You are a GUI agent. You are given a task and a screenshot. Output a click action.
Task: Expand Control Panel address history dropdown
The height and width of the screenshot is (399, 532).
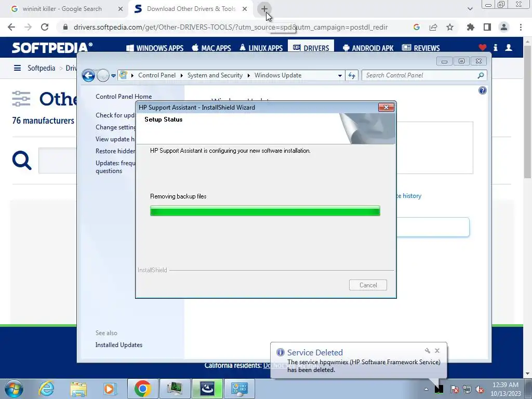(340, 76)
